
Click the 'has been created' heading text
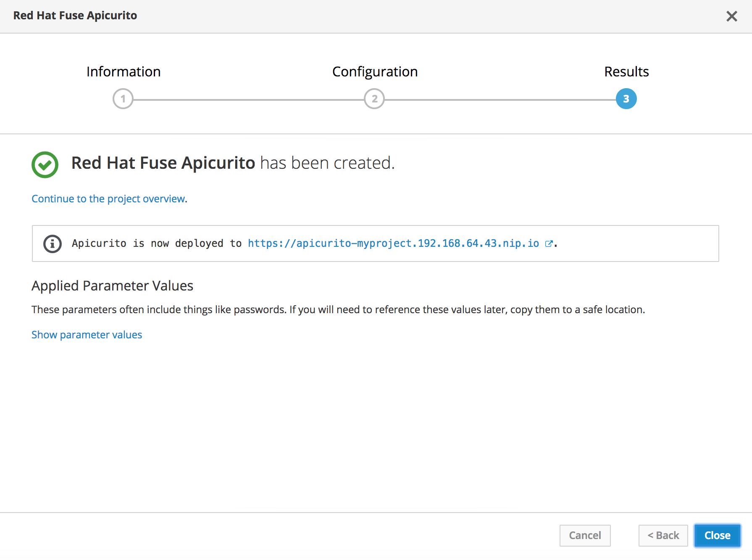coord(327,163)
